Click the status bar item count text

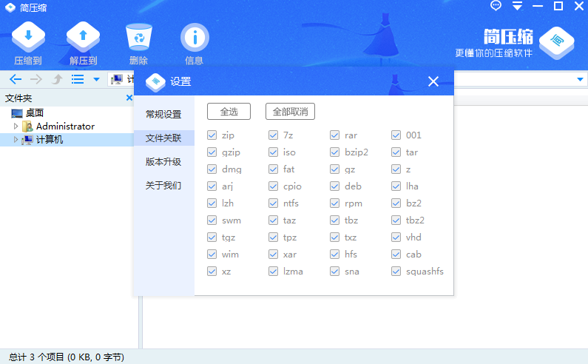tap(67, 357)
